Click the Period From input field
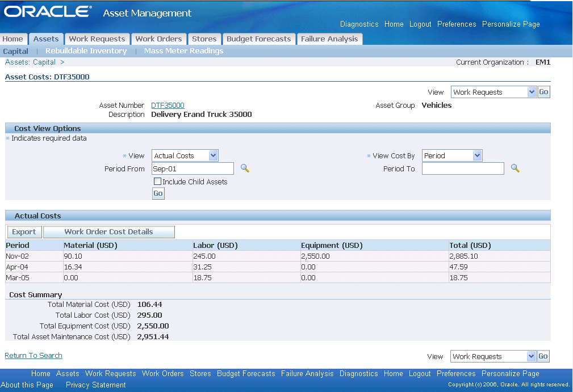Viewport: 573px width, 392px height. pyautogui.click(x=193, y=168)
